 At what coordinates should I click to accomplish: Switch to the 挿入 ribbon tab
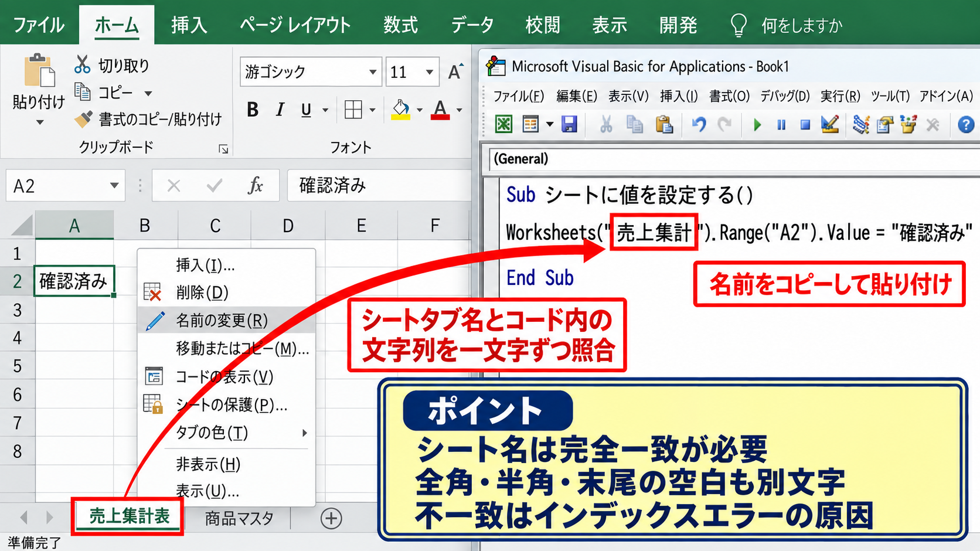[x=189, y=25]
